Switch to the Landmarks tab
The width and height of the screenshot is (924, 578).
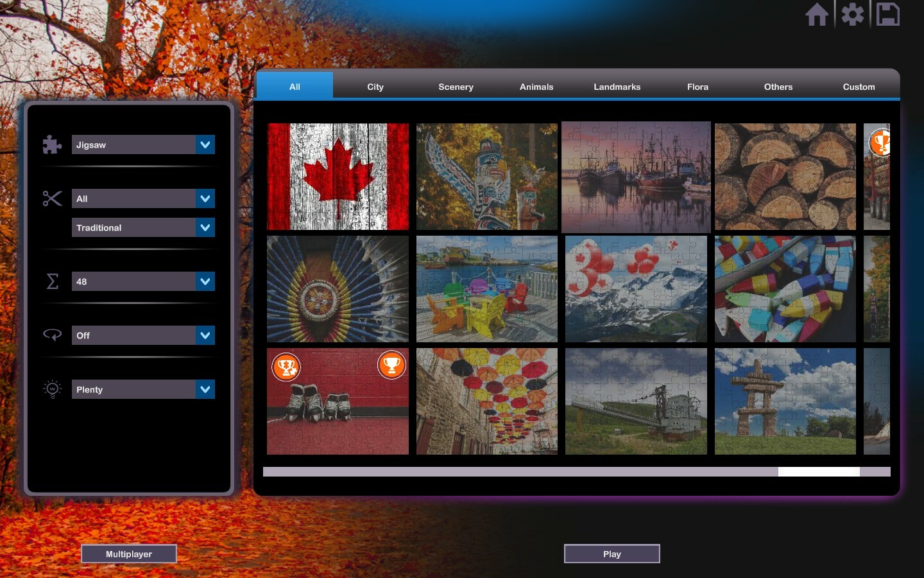point(617,87)
